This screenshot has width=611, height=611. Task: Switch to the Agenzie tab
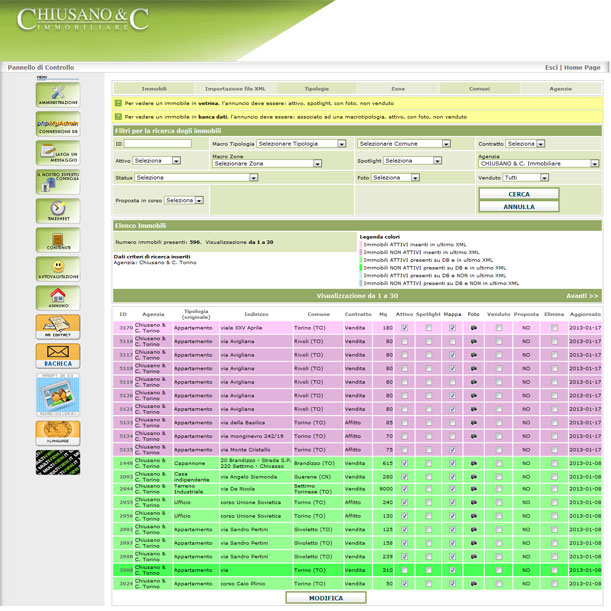pyautogui.click(x=560, y=89)
